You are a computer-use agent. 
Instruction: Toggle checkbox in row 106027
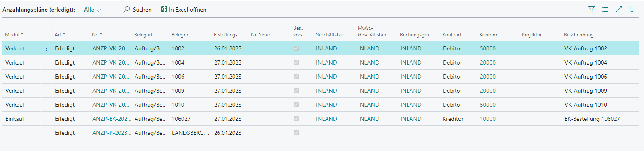click(296, 119)
